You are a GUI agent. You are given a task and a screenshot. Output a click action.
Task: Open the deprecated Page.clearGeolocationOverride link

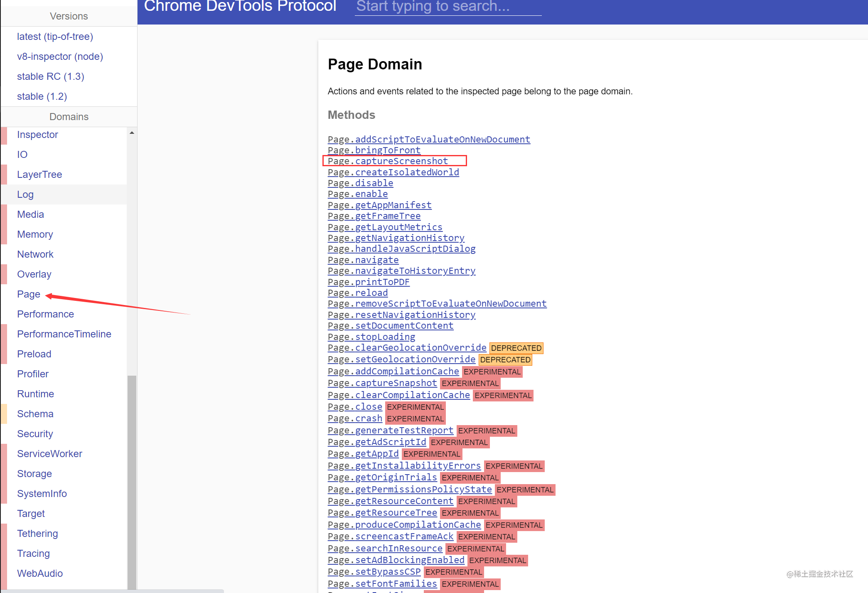click(x=406, y=347)
